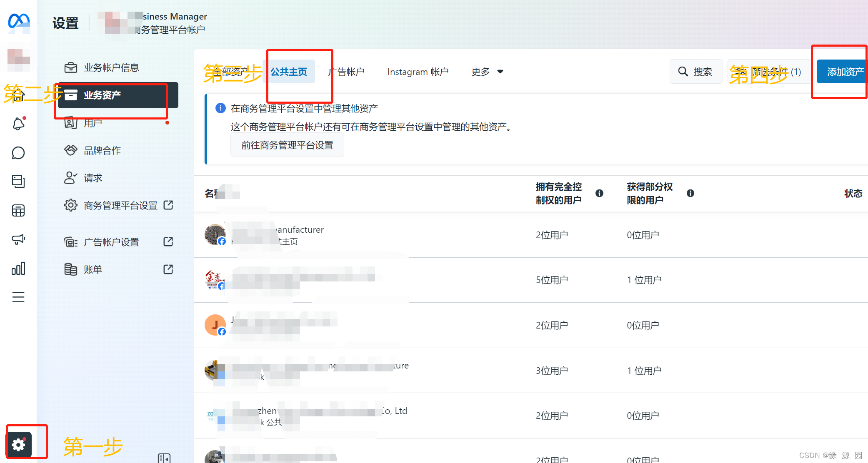Open the external link icon next to 账单
This screenshot has height=463, width=868.
coord(168,269)
